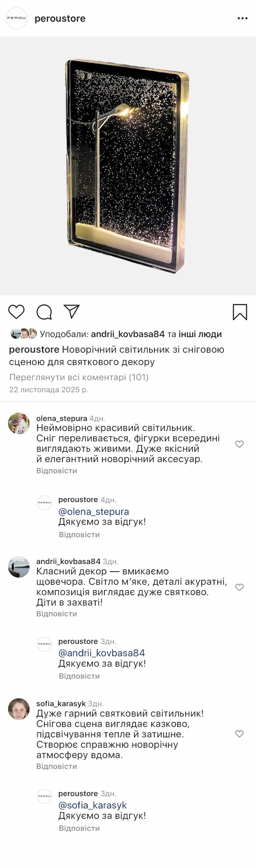Screen dimensions: 256x868
Task: Open sofia_karasyk's profile avatar
Action: pos(19,709)
